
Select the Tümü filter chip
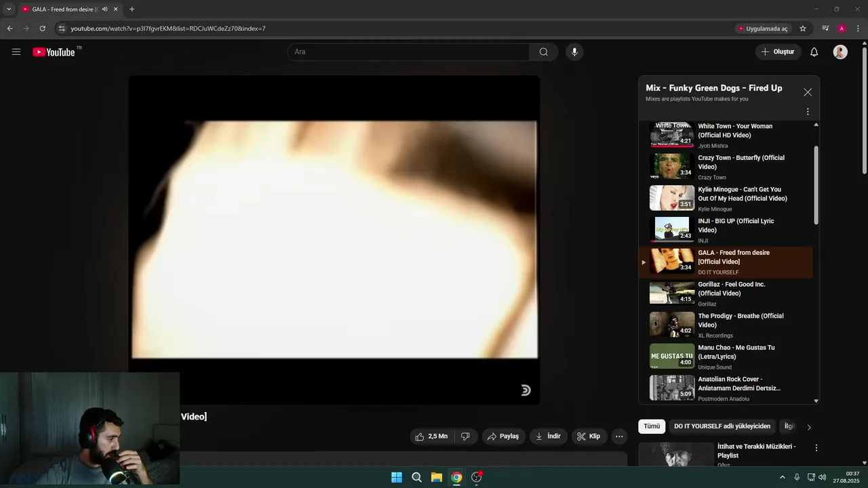coord(652,426)
